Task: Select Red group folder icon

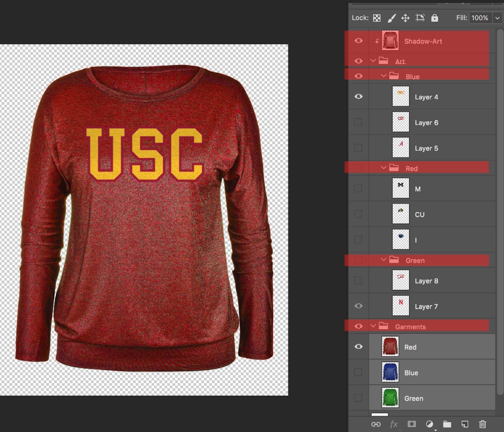Action: 394,168
